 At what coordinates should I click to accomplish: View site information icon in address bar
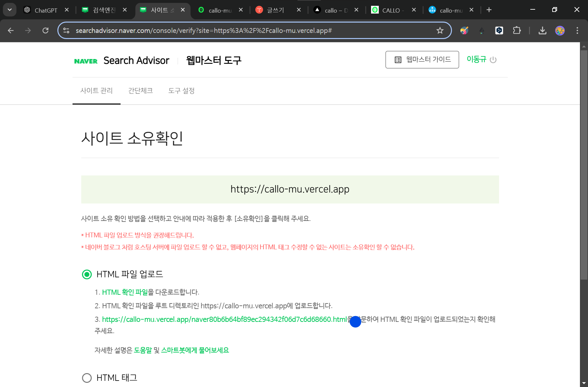tap(66, 31)
